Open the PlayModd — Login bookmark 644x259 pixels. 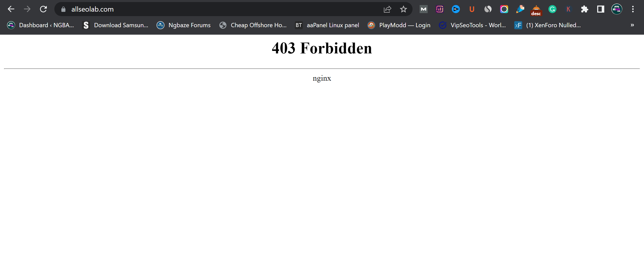point(399,25)
